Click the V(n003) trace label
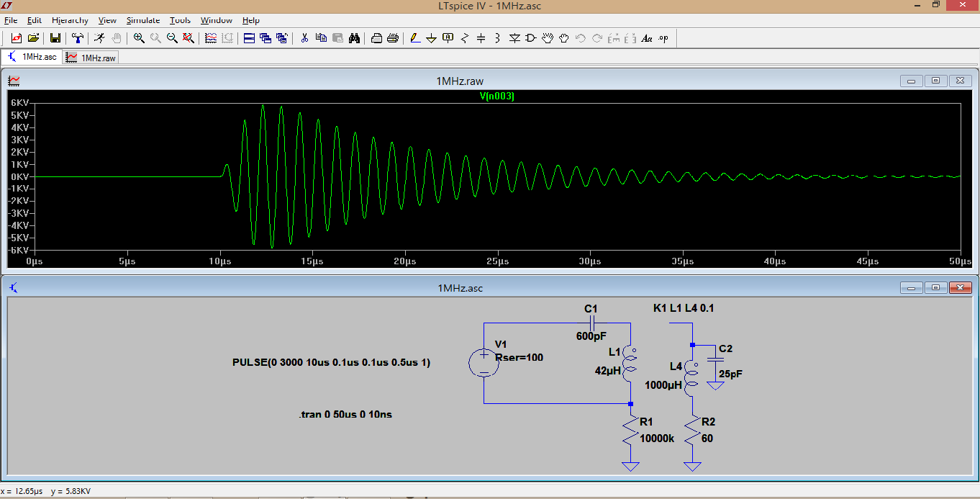 click(x=496, y=96)
